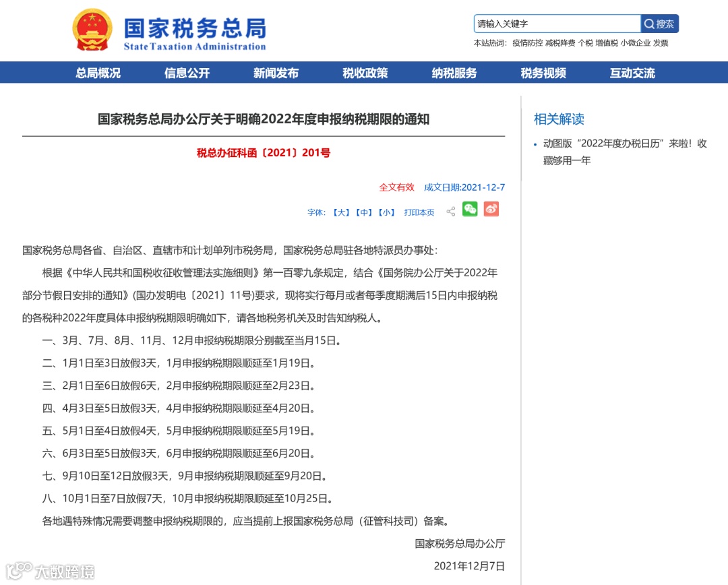This screenshot has width=728, height=585.
Task: Click the 国家税务总局 site title
Action: [195, 28]
